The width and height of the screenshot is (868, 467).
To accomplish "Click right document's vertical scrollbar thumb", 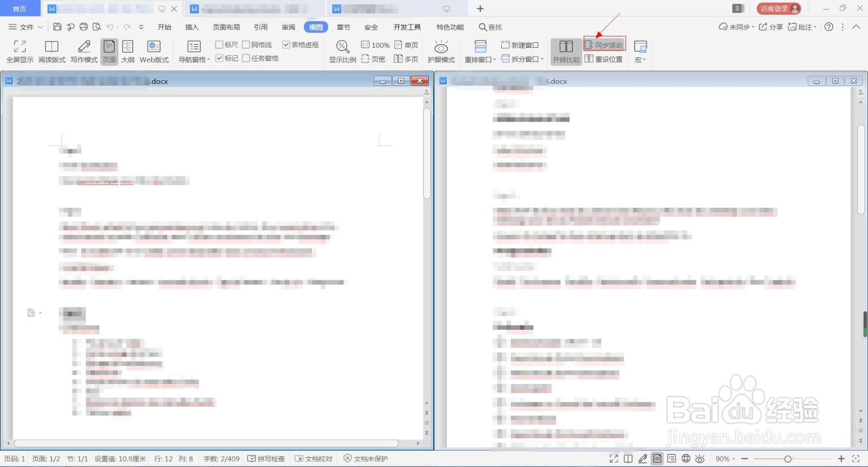I will 861,170.
